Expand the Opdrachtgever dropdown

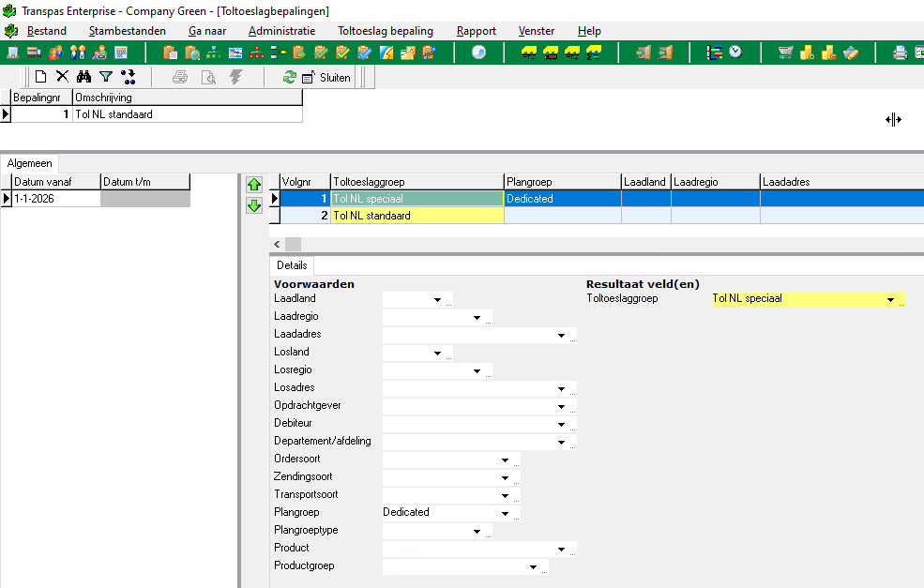point(561,406)
